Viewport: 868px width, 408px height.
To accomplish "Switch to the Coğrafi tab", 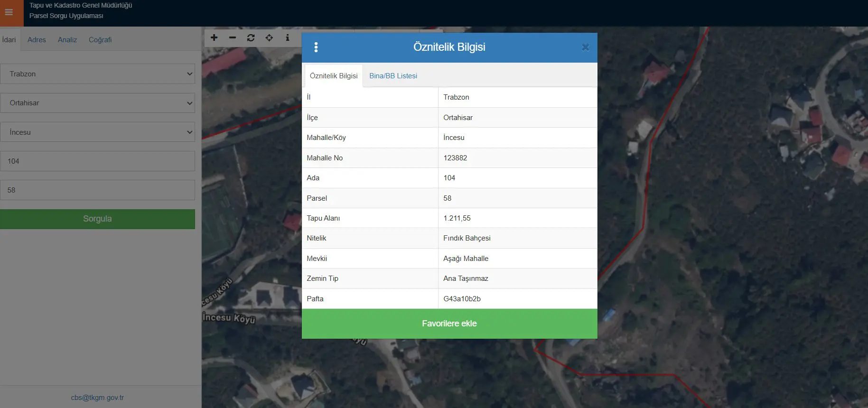I will tap(100, 39).
